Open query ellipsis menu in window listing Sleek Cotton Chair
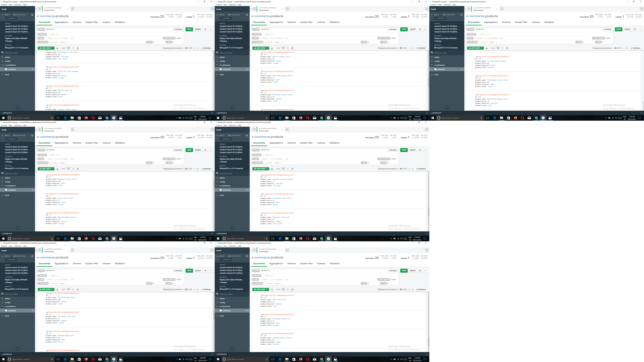The width and height of the screenshot is (644, 362). [x=211, y=150]
